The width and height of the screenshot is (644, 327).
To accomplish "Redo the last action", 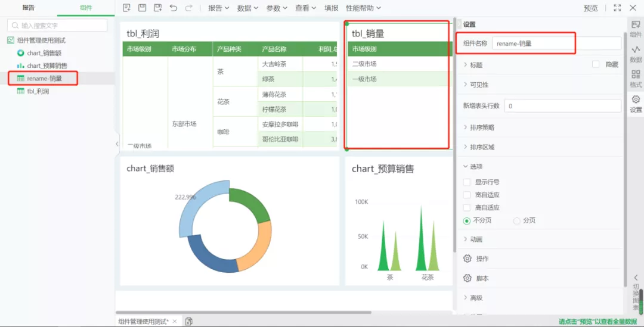I will click(x=188, y=8).
